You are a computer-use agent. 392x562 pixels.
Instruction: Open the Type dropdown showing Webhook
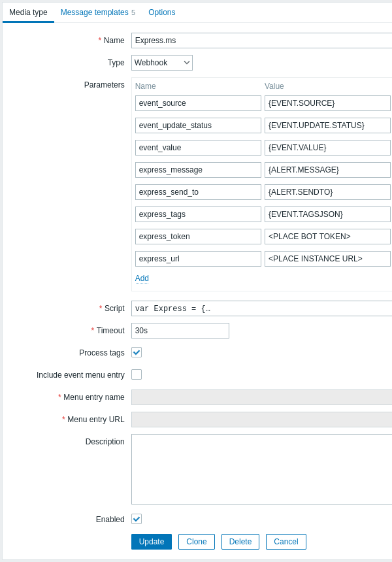pos(162,63)
